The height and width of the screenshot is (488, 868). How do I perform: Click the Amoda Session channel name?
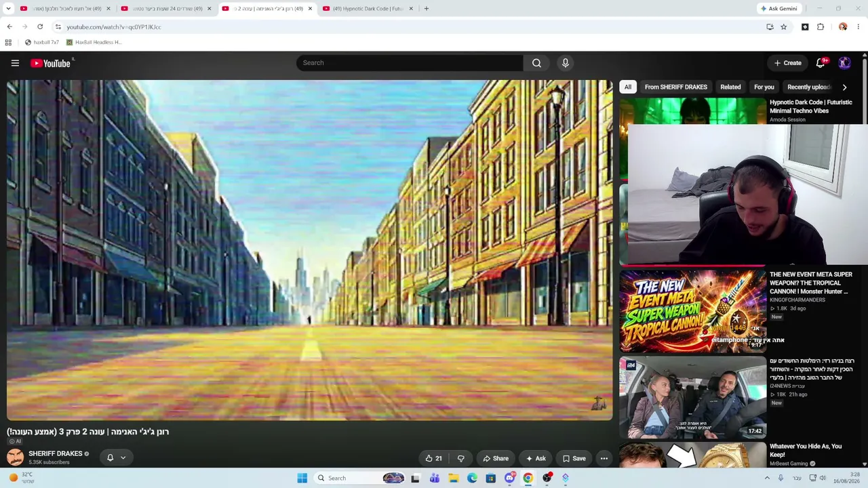[x=787, y=120]
